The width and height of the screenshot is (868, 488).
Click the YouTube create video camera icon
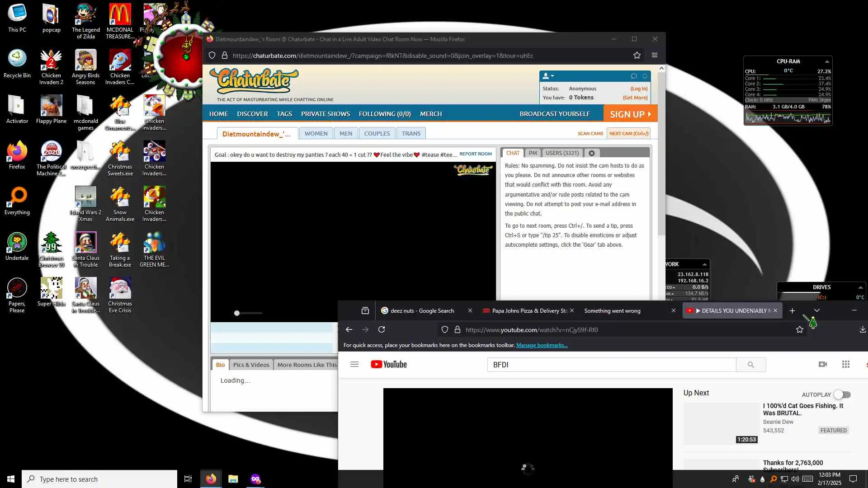pyautogui.click(x=823, y=364)
